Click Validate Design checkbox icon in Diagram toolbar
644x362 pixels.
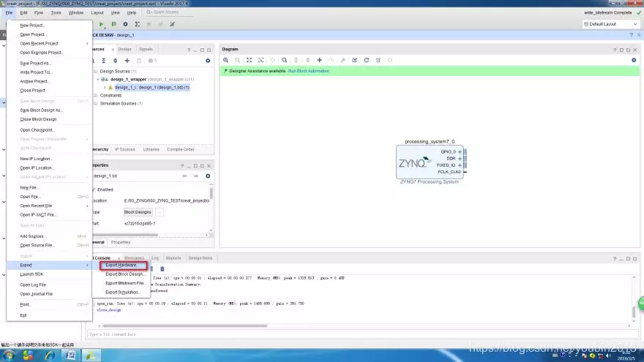coord(354,60)
